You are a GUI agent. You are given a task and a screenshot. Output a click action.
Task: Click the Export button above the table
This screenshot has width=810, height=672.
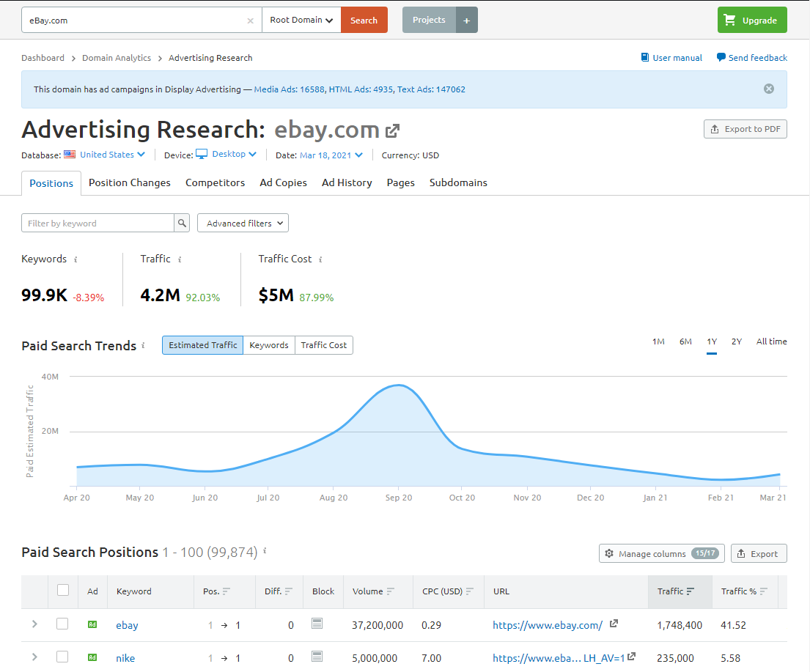coord(759,553)
